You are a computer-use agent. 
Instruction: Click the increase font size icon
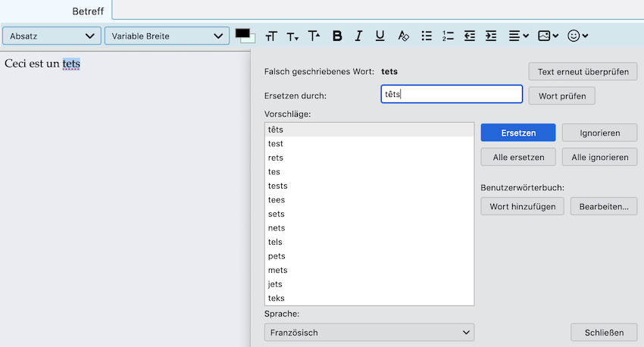point(314,36)
